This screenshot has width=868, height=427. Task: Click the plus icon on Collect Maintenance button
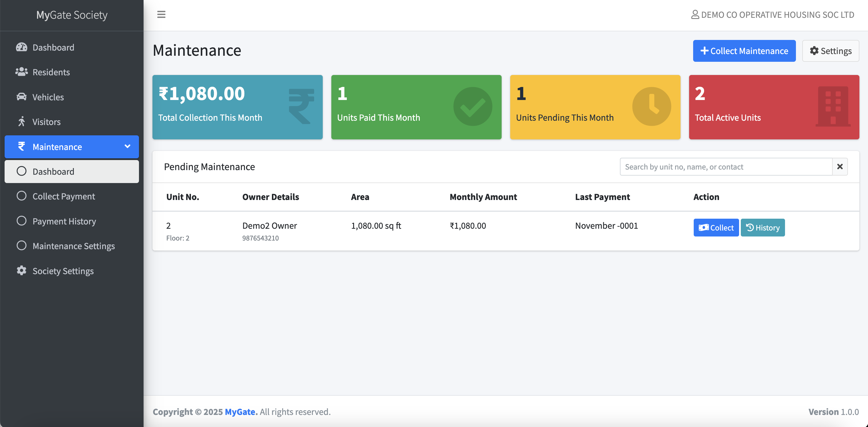point(704,51)
